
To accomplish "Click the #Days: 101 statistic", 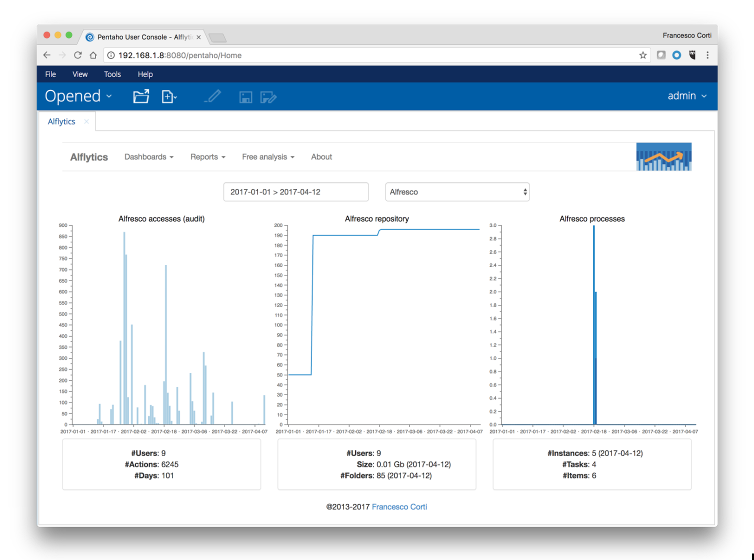I will pyautogui.click(x=154, y=475).
